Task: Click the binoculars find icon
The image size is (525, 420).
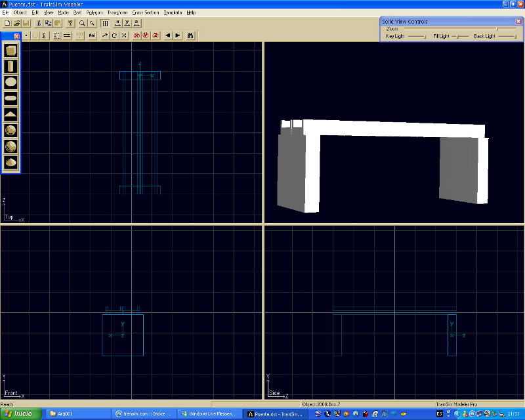Action: (190, 35)
